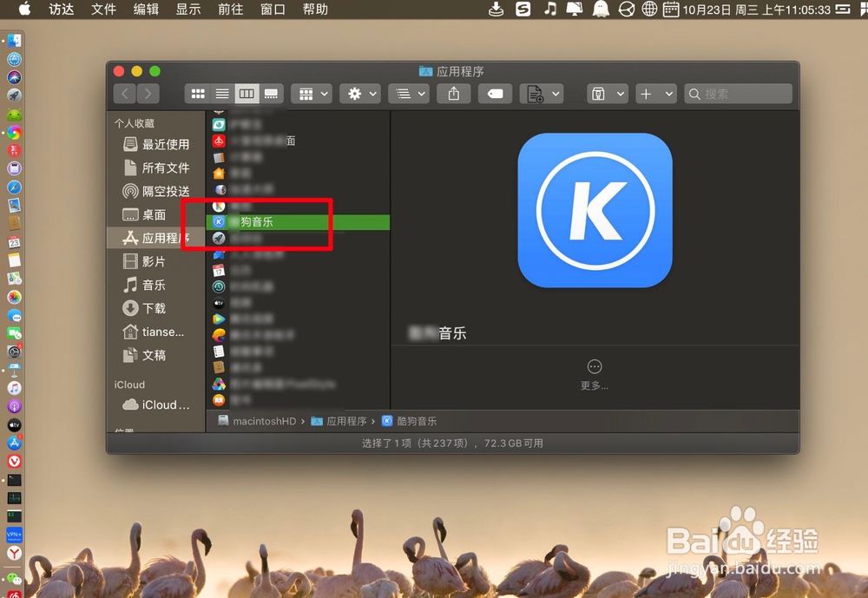The width and height of the screenshot is (868, 598).
Task: Open 所有文件 in sidebar
Action: [x=155, y=168]
